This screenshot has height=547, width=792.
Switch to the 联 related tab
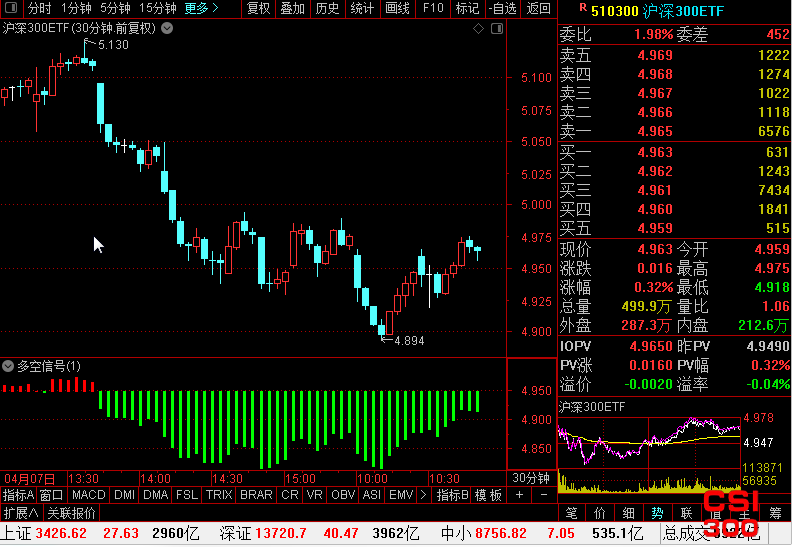(686, 513)
